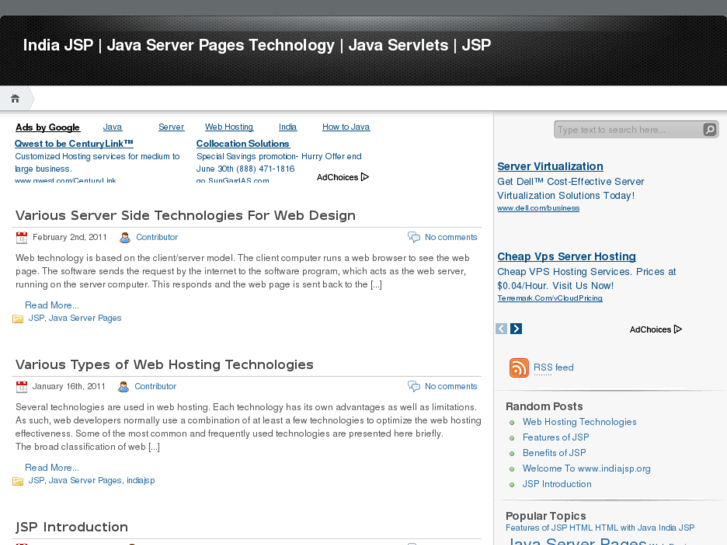Click the calendar icon beside February 2nd, 2011
This screenshot has height=545, width=727.
pos(22,237)
